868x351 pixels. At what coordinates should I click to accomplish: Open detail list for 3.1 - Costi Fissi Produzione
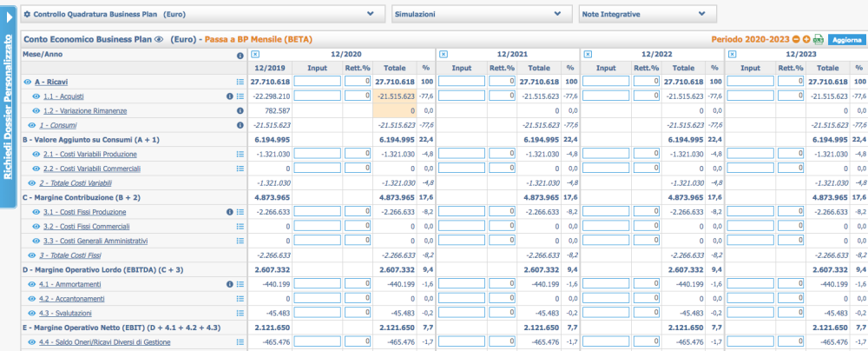coord(240,212)
